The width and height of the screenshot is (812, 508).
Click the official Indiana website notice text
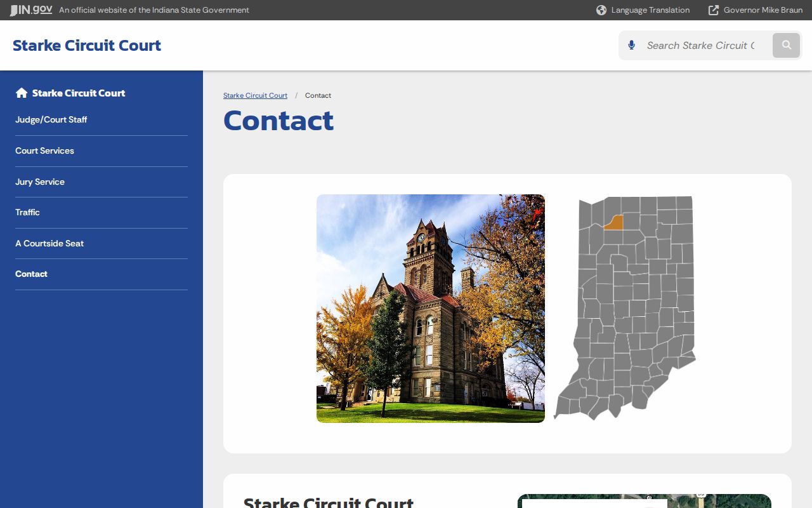pos(154,10)
